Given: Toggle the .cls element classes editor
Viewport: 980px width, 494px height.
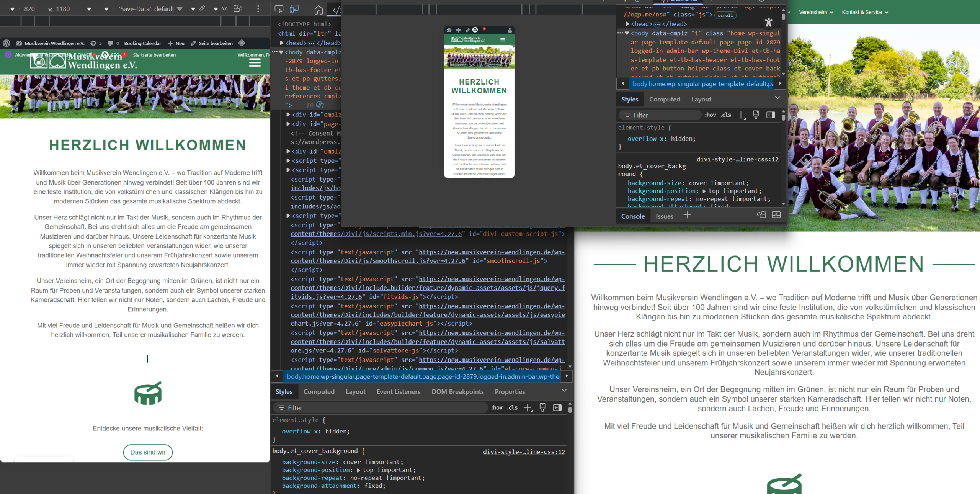Looking at the screenshot, I should click(512, 407).
